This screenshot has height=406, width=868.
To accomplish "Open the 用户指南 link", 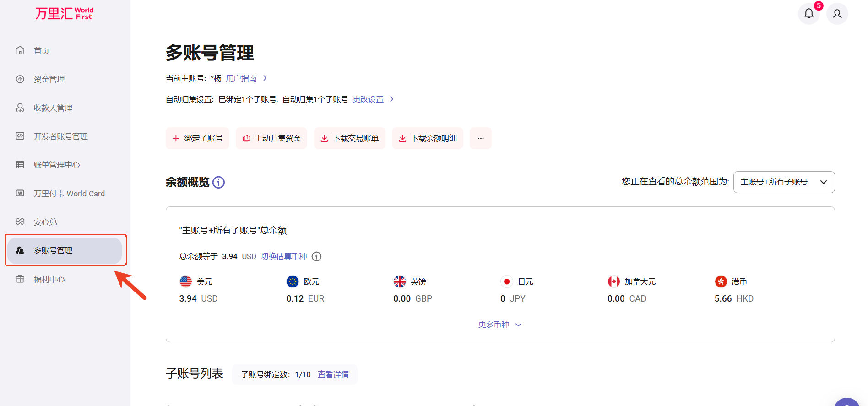I will coord(241,78).
